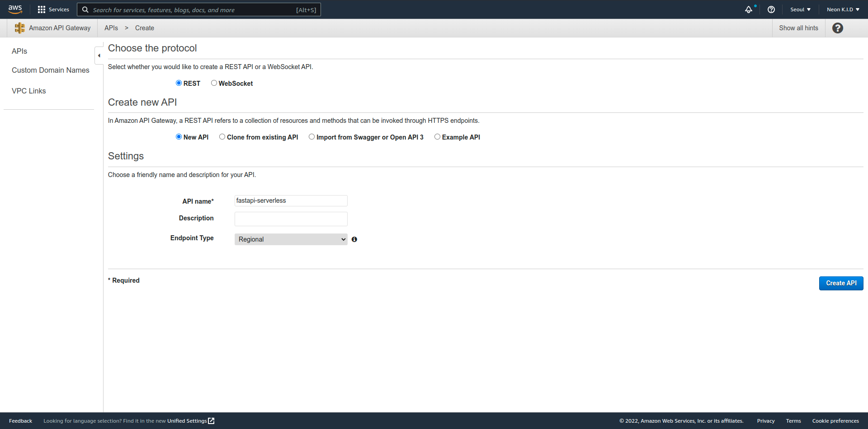
Task: Open the Neon K.I.D account menu
Action: (843, 9)
